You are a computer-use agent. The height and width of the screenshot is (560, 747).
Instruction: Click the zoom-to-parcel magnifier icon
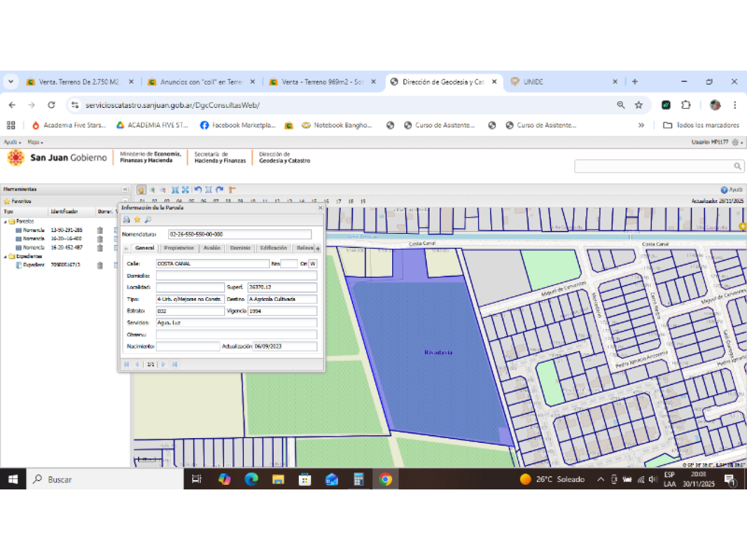click(148, 220)
